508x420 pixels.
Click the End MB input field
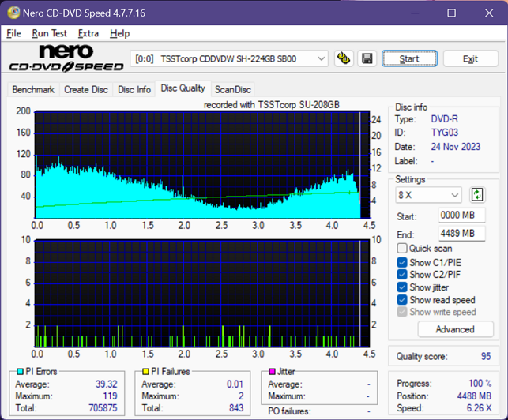462,233
